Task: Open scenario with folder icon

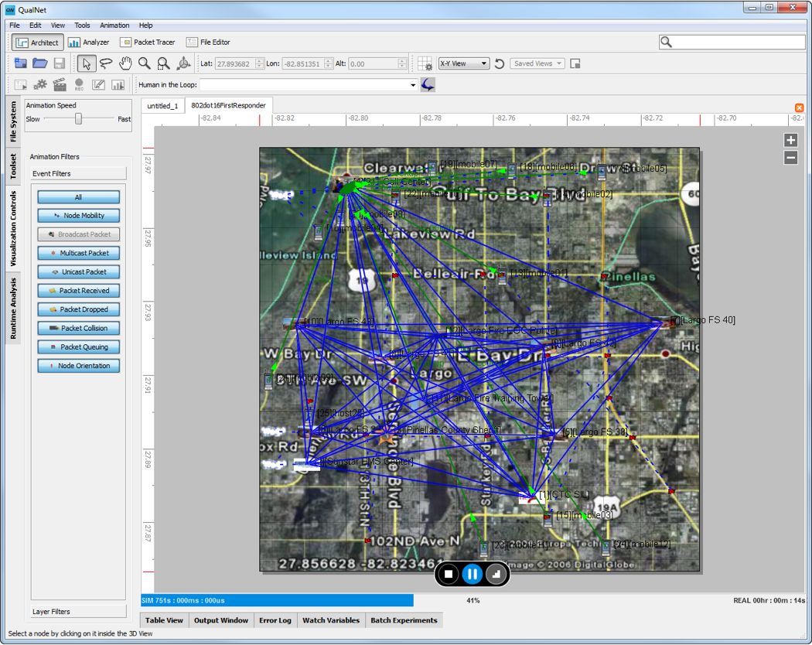Action: [x=39, y=63]
